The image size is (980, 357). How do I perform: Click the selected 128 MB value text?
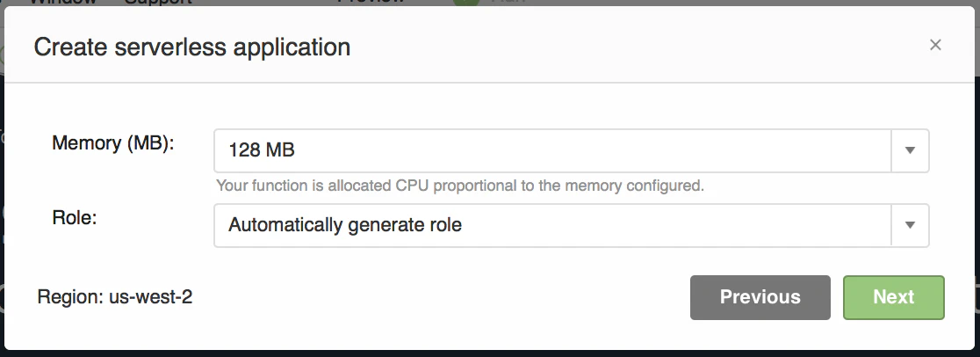tap(262, 150)
